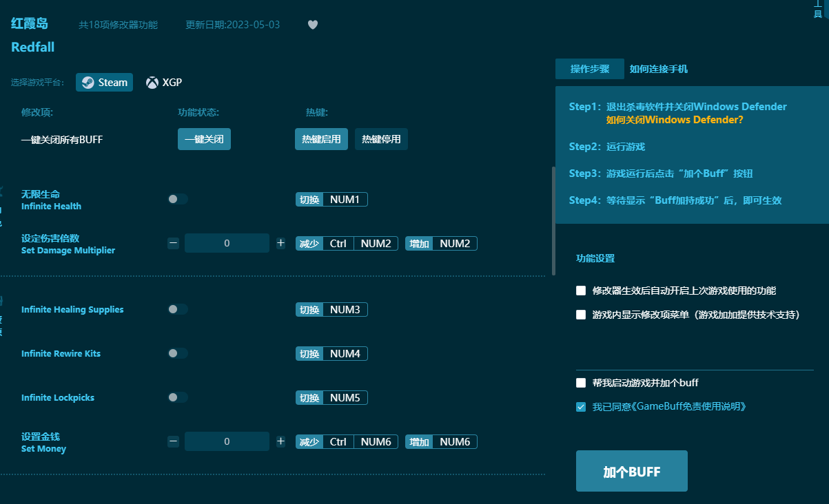
Task: Click 增加 NUM6 hotkey box
Action: [441, 442]
